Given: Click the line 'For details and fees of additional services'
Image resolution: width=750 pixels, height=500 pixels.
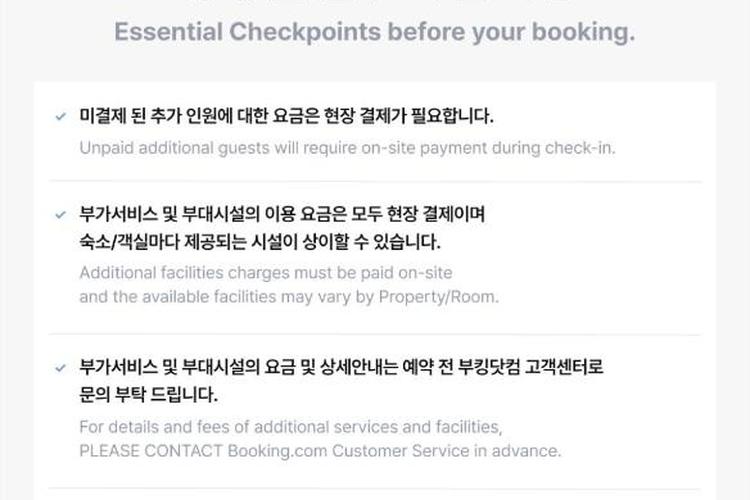Looking at the screenshot, I should [x=291, y=427].
